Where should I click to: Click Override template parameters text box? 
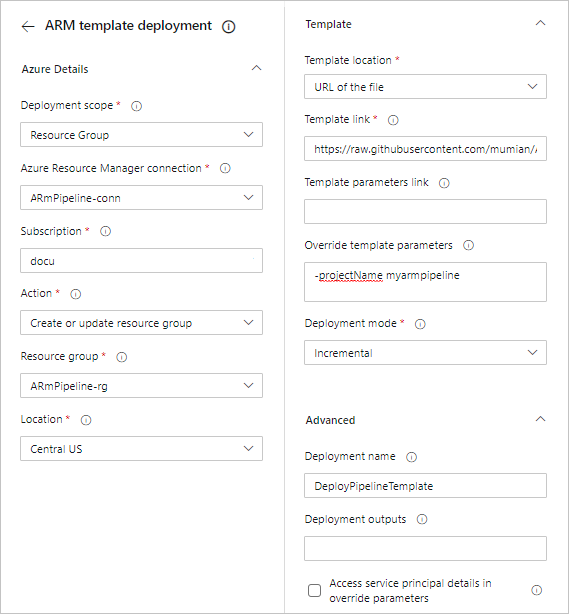click(x=425, y=282)
